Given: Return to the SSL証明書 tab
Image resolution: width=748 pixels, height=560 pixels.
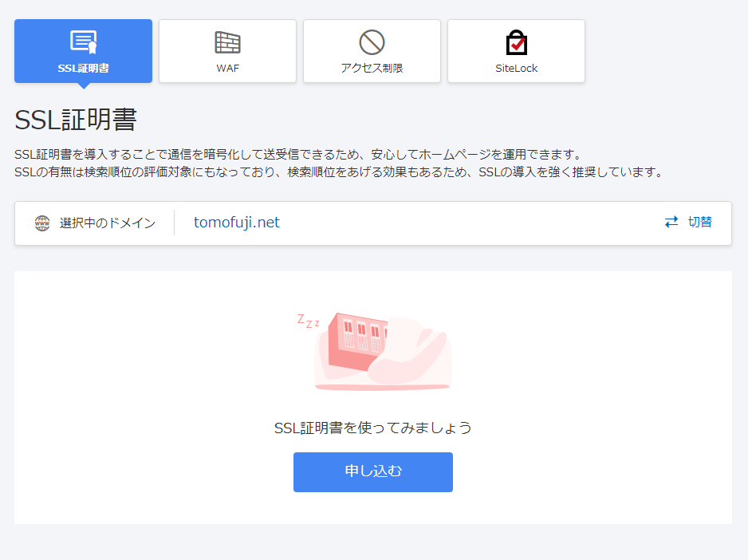Looking at the screenshot, I should [x=83, y=51].
